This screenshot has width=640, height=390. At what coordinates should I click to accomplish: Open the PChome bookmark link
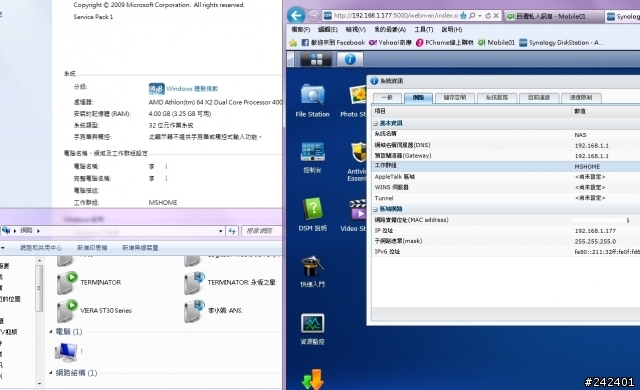444,42
